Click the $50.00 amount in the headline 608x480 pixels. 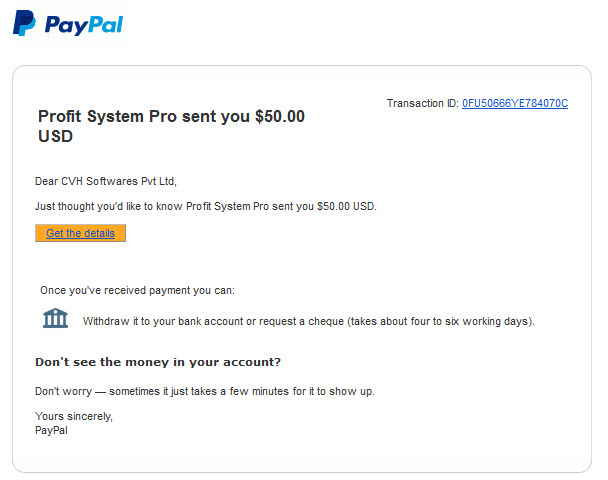point(280,116)
